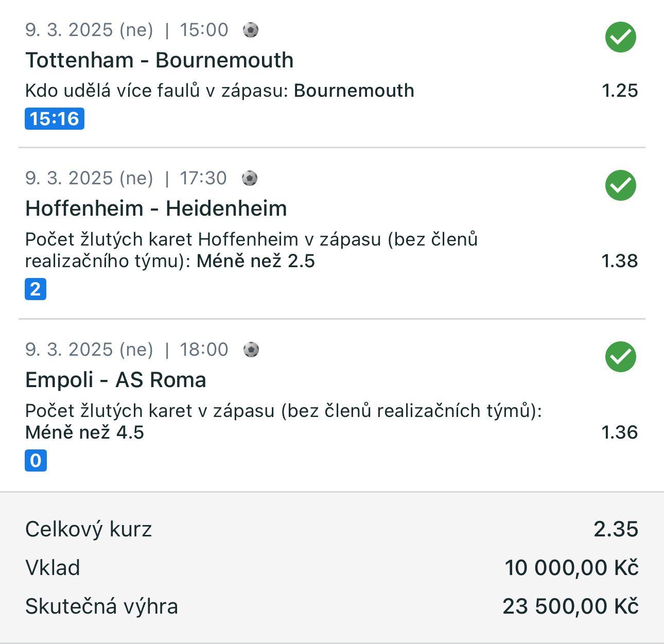Click the green checkmark for Tottenham - Bournemouth
This screenshot has height=644, width=664.
tap(620, 37)
